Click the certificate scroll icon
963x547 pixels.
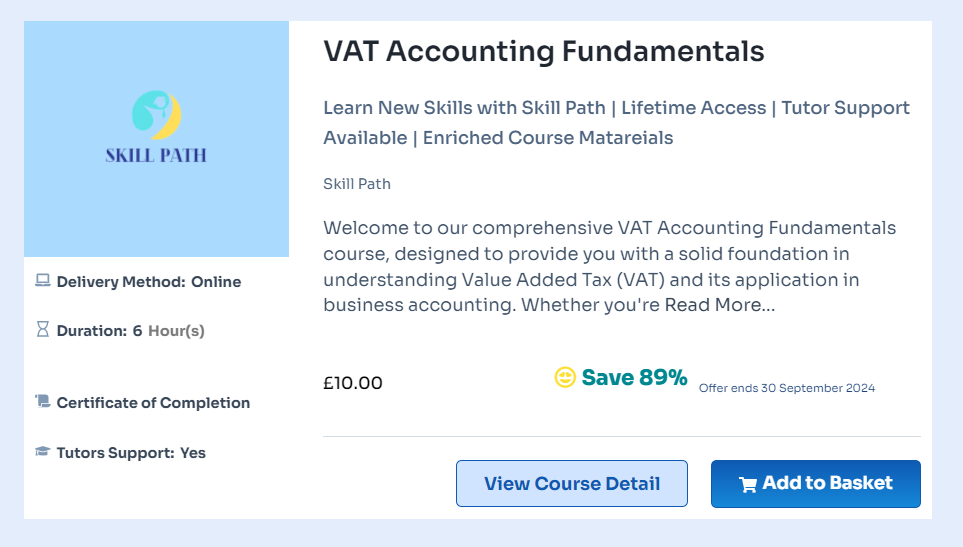[43, 402]
